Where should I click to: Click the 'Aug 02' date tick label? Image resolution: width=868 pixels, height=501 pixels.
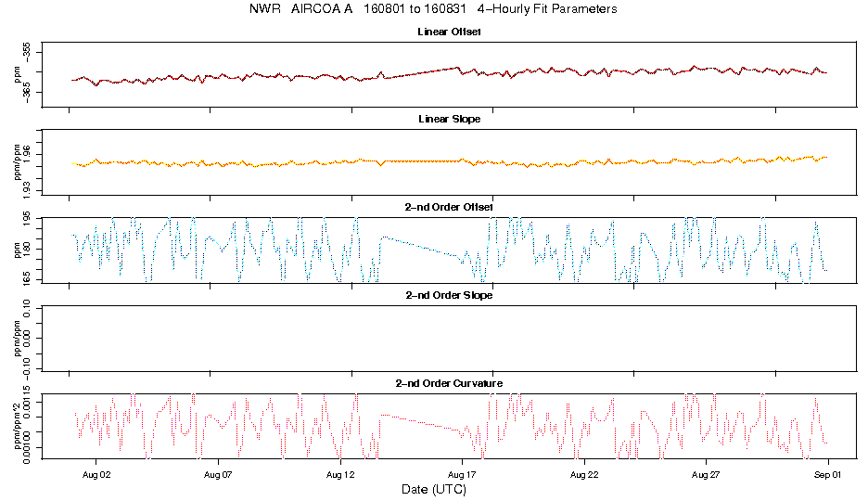point(96,475)
